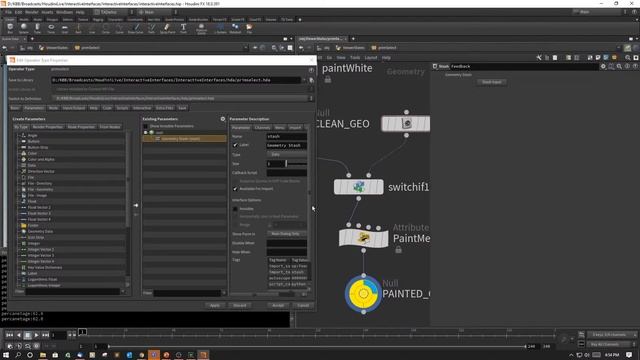Click the Cancel button

coord(303,305)
